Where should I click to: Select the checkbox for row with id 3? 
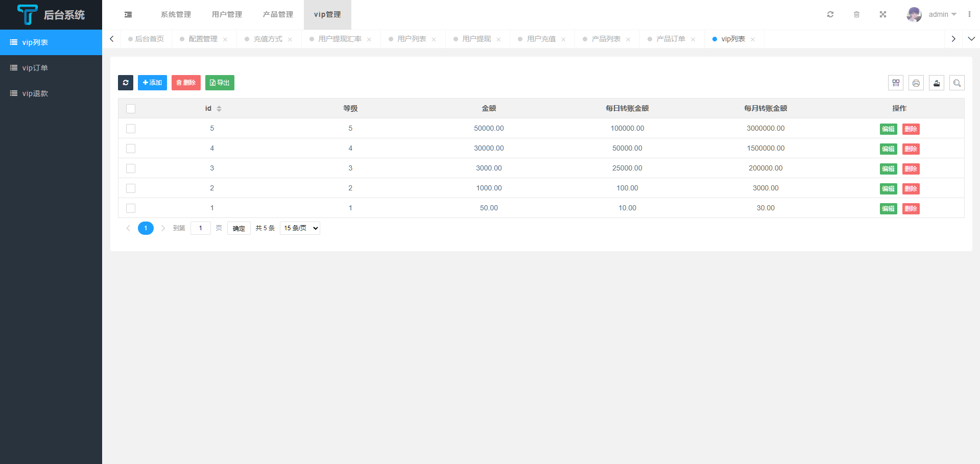tap(131, 168)
